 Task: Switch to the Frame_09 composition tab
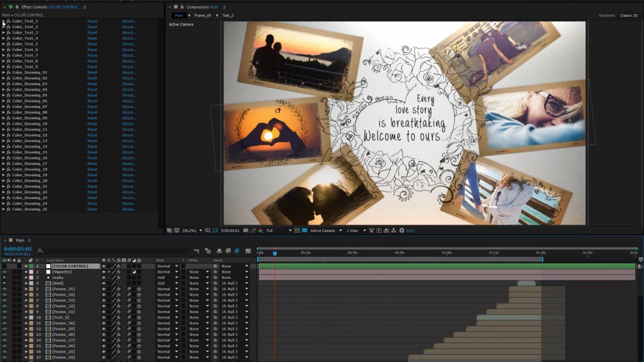[202, 15]
